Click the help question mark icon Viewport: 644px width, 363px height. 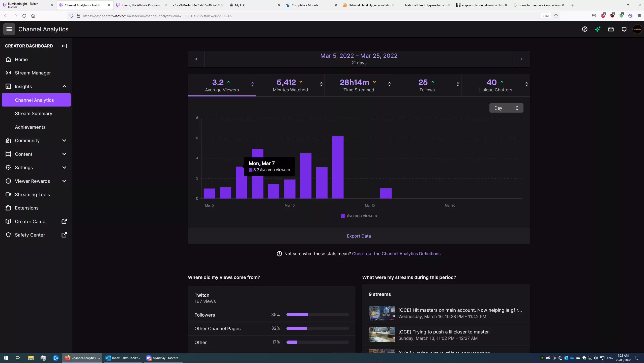tap(584, 29)
